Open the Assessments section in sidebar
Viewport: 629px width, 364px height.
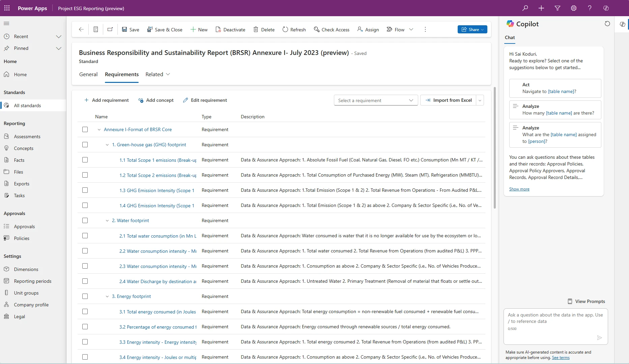click(27, 136)
